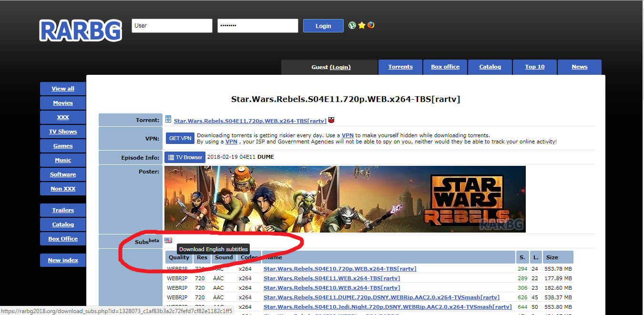Image resolution: width=644 pixels, height=315 pixels.
Task: Open Star.Wars.Rebels.S04E10.WEB.x264-TBS[rartv] link
Action: pos(332,288)
